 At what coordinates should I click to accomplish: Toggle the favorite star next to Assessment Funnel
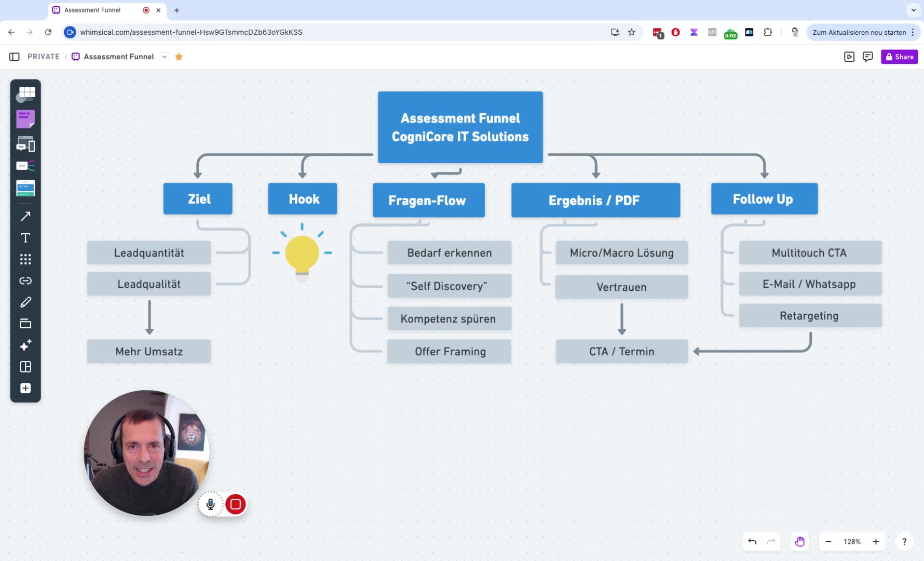point(179,57)
